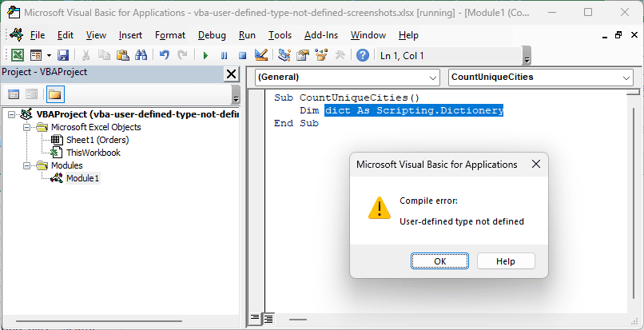Click the View Microsoft Excel toolbar icon
The width and height of the screenshot is (644, 330).
pyautogui.click(x=18, y=55)
